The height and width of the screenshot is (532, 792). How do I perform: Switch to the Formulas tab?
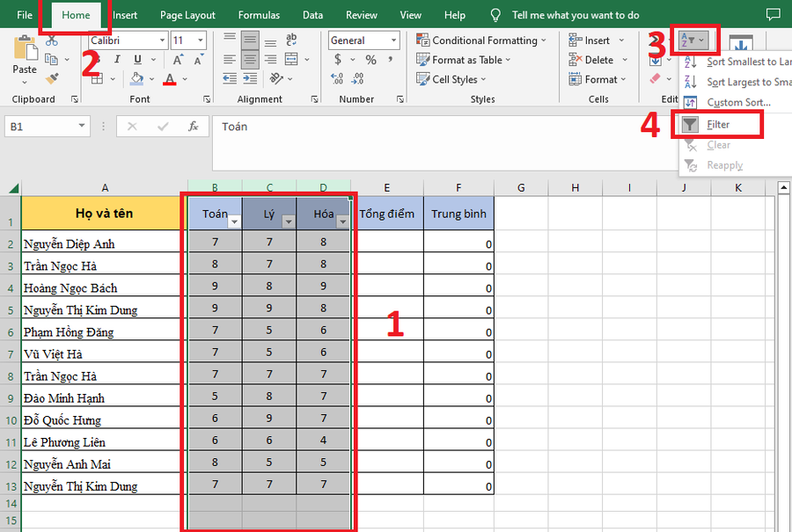pos(259,15)
